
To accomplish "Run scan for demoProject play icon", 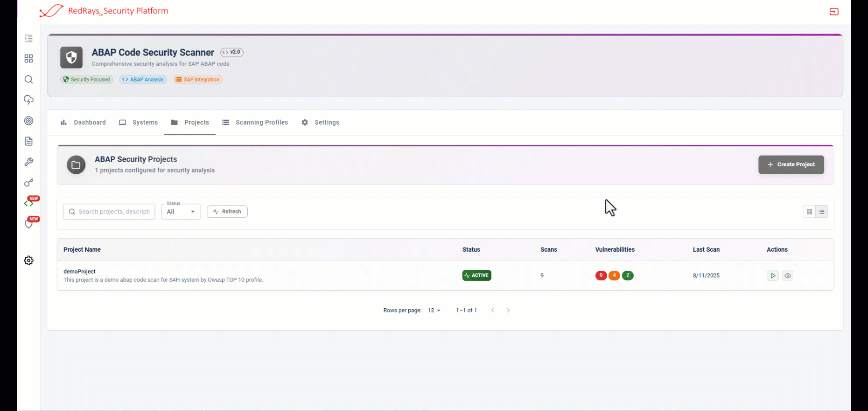I will [x=773, y=276].
